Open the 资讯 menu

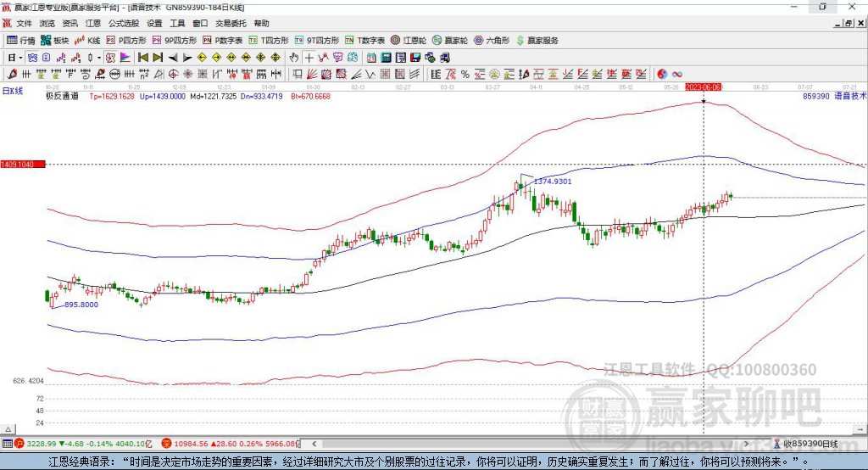pyautogui.click(x=70, y=23)
